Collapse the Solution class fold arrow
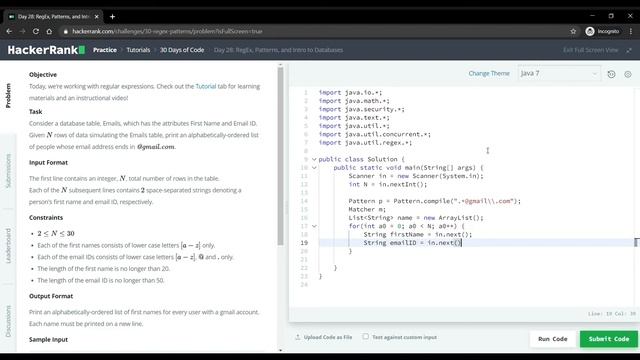 click(x=314, y=159)
